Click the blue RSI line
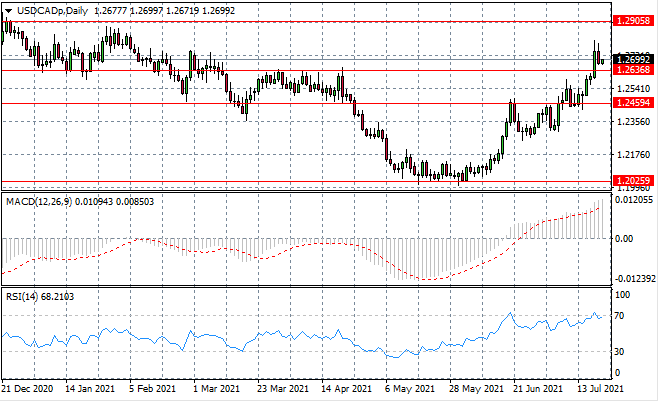This screenshot has height=401, width=658. coord(300,335)
